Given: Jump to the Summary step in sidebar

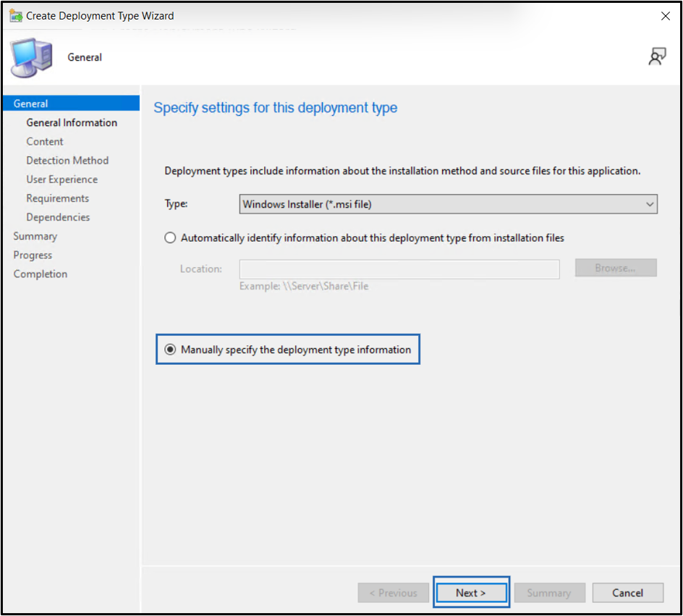Looking at the screenshot, I should click(x=35, y=236).
